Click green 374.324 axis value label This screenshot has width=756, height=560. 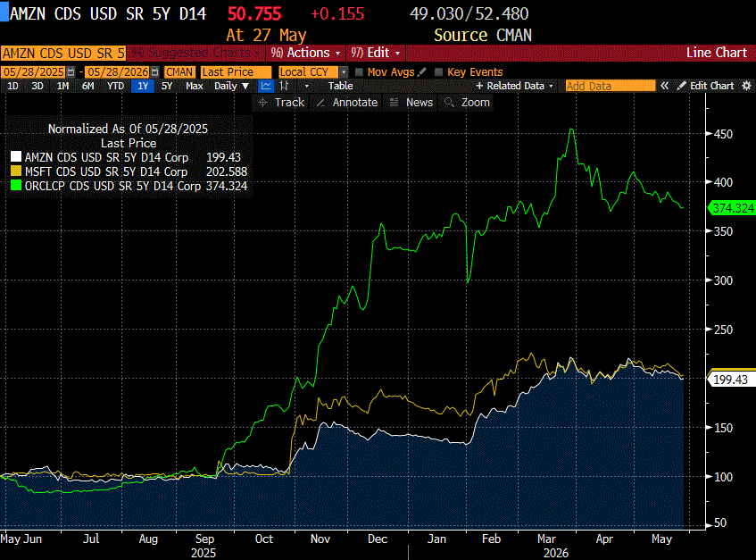[733, 208]
